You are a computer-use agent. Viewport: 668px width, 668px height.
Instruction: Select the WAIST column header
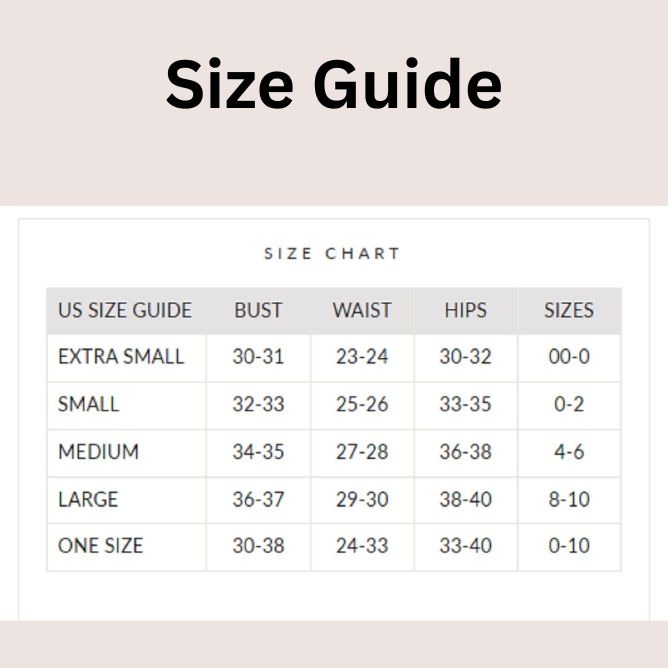(362, 310)
